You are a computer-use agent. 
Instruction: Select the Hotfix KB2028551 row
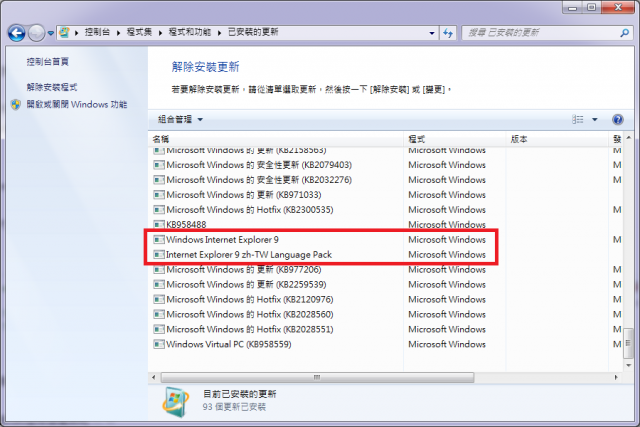point(385,329)
